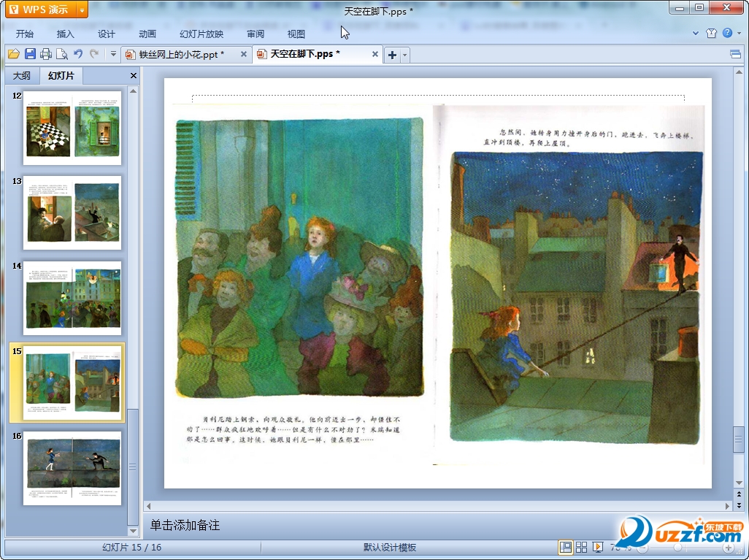Expand the WPS 演示 button dropdown arrow
Viewport: 749px width, 560px height.
coord(82,9)
